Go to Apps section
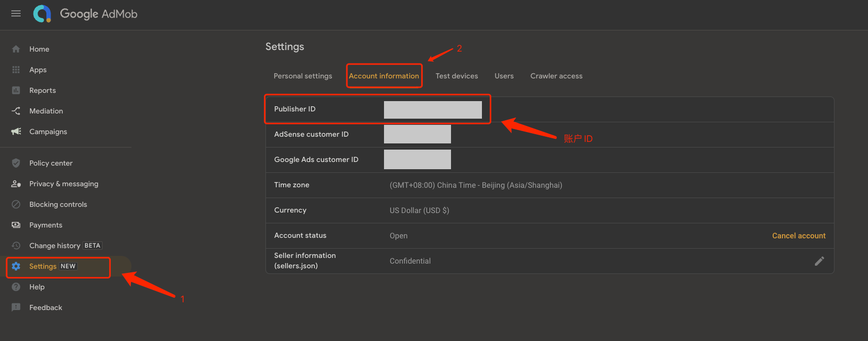This screenshot has height=341, width=868. click(38, 70)
